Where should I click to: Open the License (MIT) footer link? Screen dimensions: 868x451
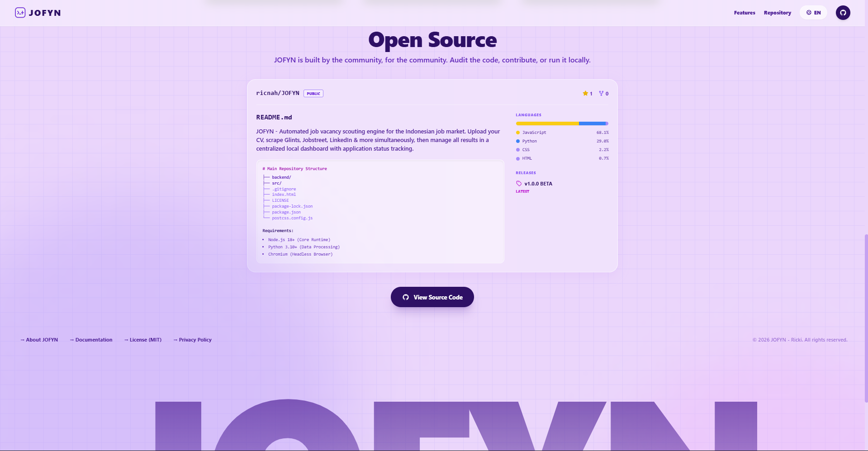[142, 340]
